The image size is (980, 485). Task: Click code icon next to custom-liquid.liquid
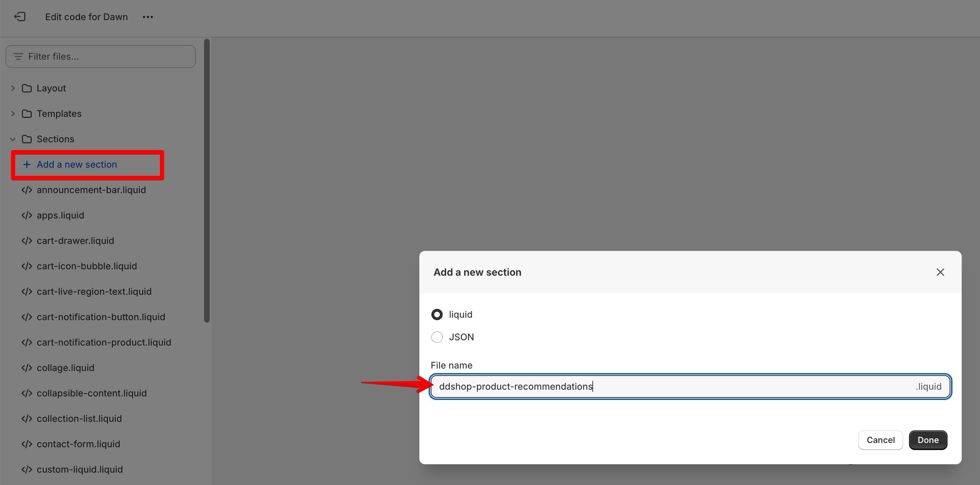(26, 469)
